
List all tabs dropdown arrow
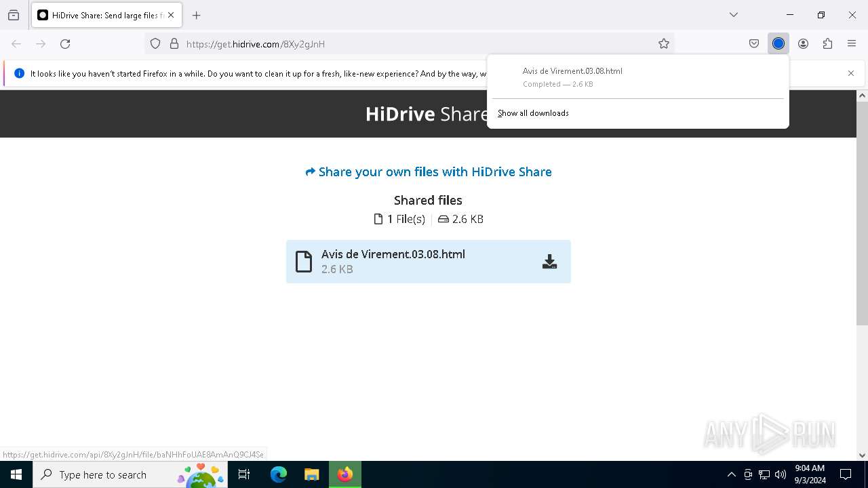734,15
